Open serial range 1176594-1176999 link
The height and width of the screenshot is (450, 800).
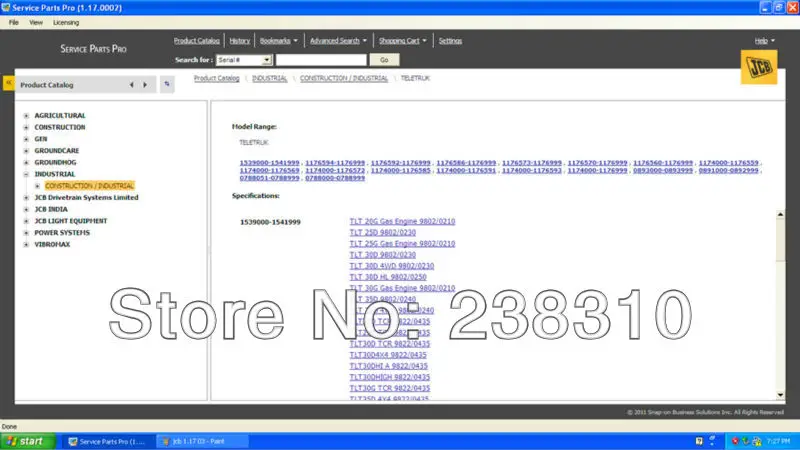335,163
